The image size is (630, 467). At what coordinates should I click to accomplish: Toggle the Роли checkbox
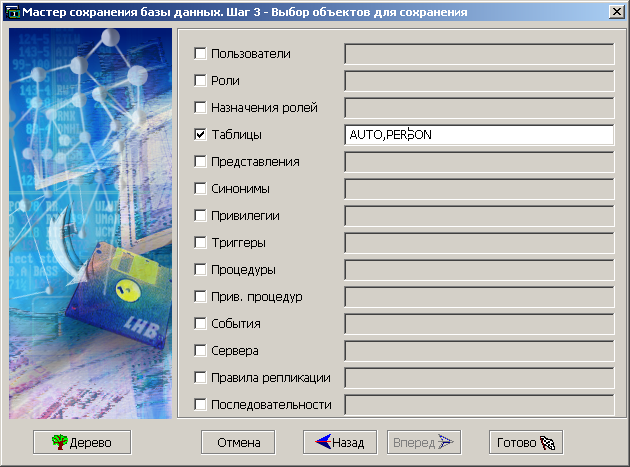pyautogui.click(x=200, y=80)
